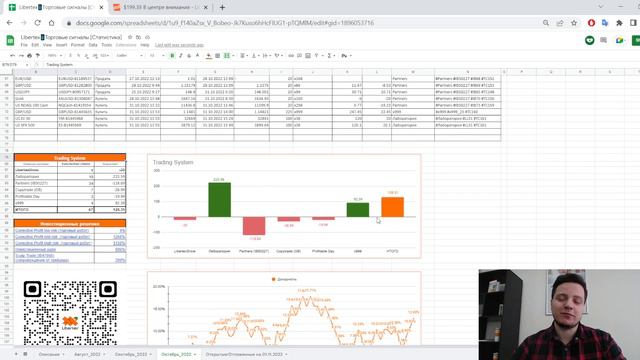Open comment history icon

pyautogui.click(x=604, y=40)
